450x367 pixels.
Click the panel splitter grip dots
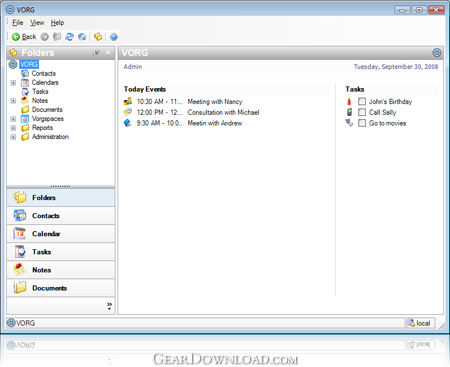(60, 187)
